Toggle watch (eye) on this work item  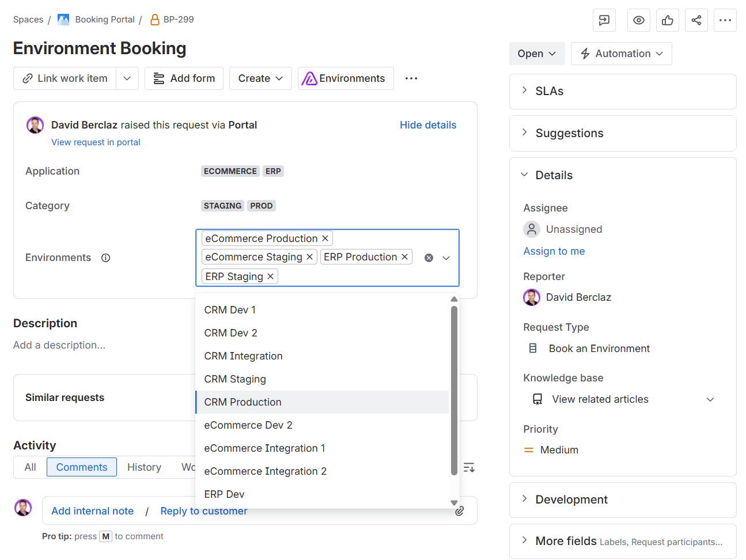click(x=639, y=20)
